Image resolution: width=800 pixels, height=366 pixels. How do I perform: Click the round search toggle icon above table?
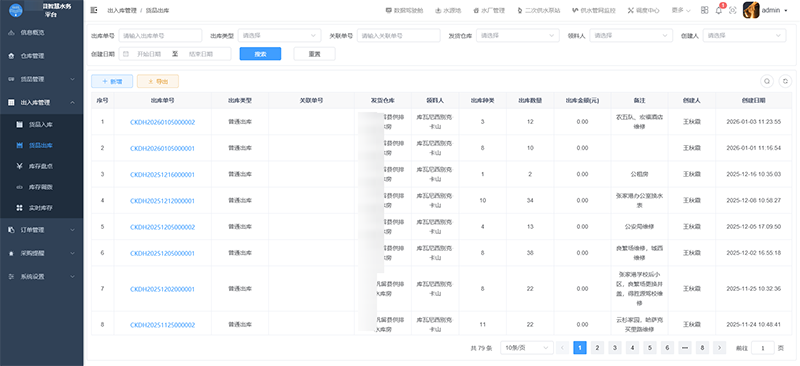(x=767, y=81)
